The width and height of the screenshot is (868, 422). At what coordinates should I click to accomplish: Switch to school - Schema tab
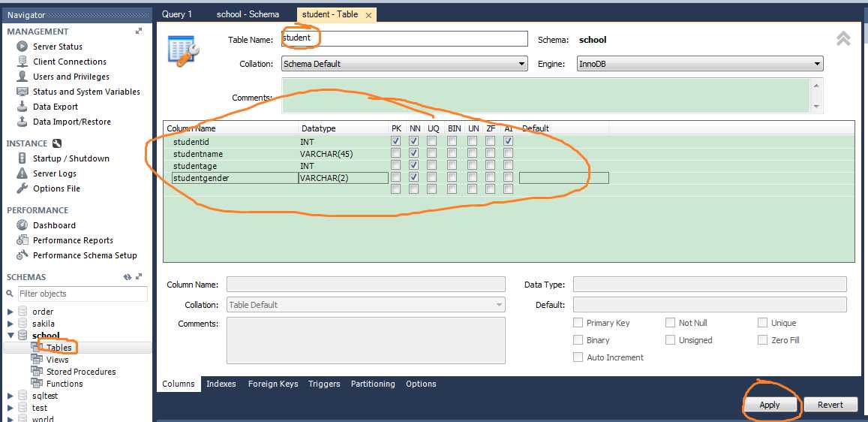(248, 14)
